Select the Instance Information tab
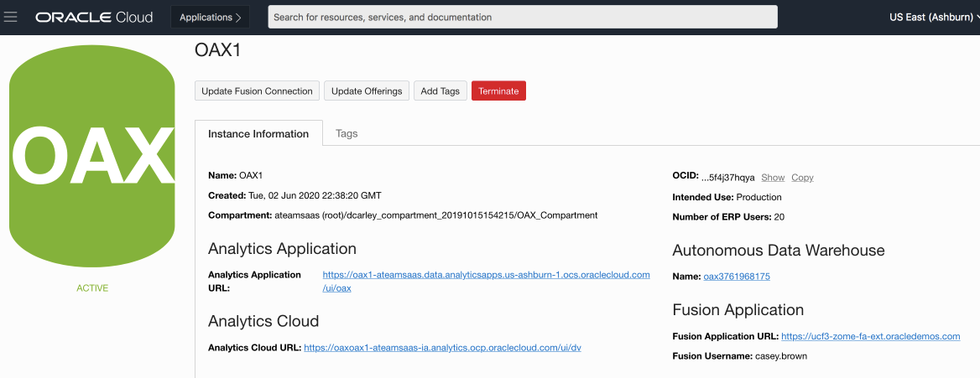980x378 pixels. [258, 133]
